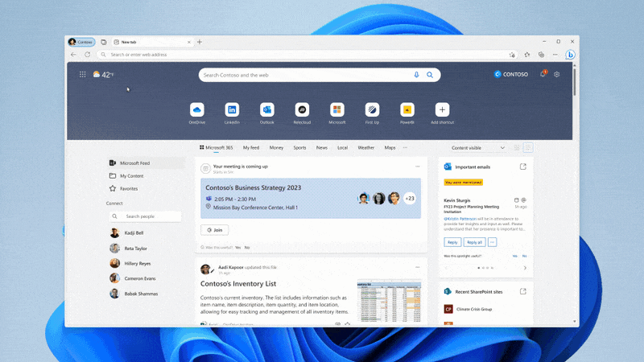Answer No to meeting card usefulness
Viewport: 644px width, 362px height.
(247, 248)
